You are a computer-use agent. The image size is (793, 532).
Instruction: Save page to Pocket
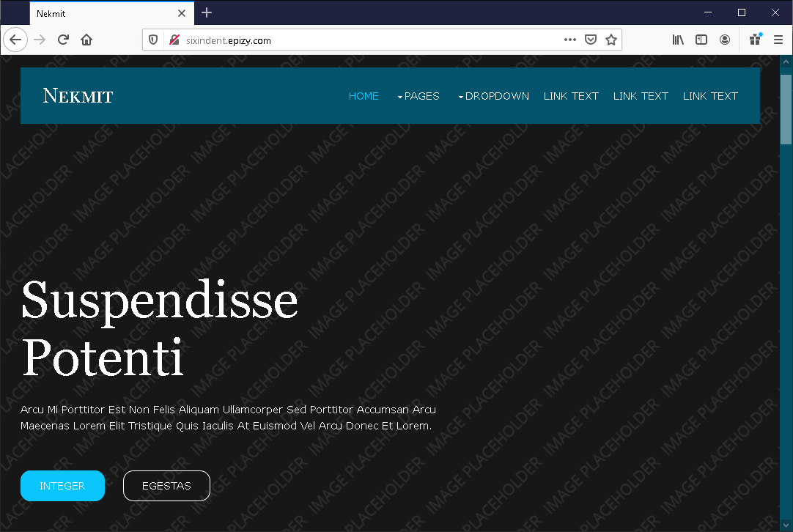(x=591, y=40)
